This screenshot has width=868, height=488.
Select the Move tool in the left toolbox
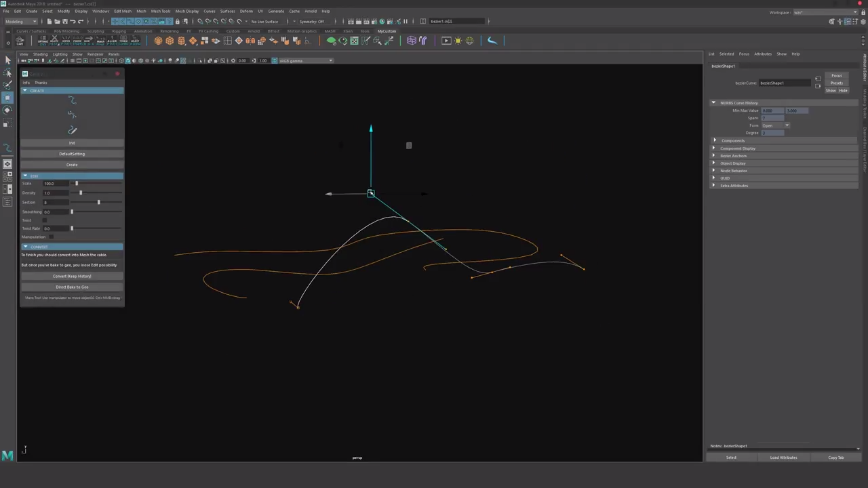click(7, 98)
